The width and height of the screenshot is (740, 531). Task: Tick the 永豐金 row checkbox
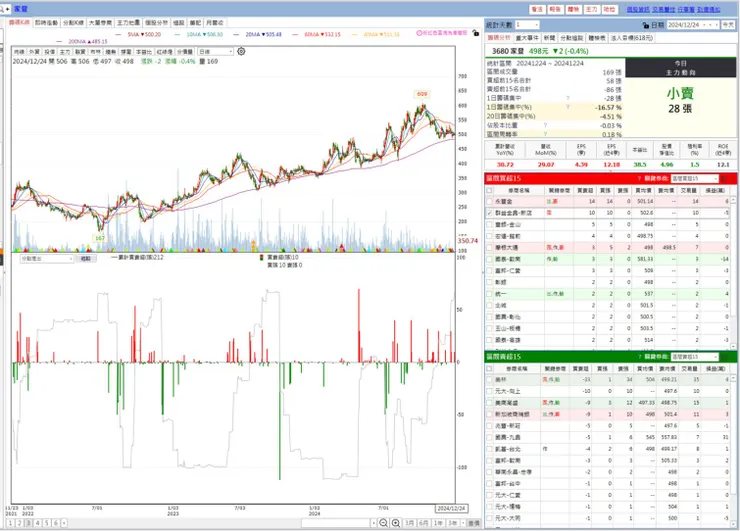tap(489, 202)
